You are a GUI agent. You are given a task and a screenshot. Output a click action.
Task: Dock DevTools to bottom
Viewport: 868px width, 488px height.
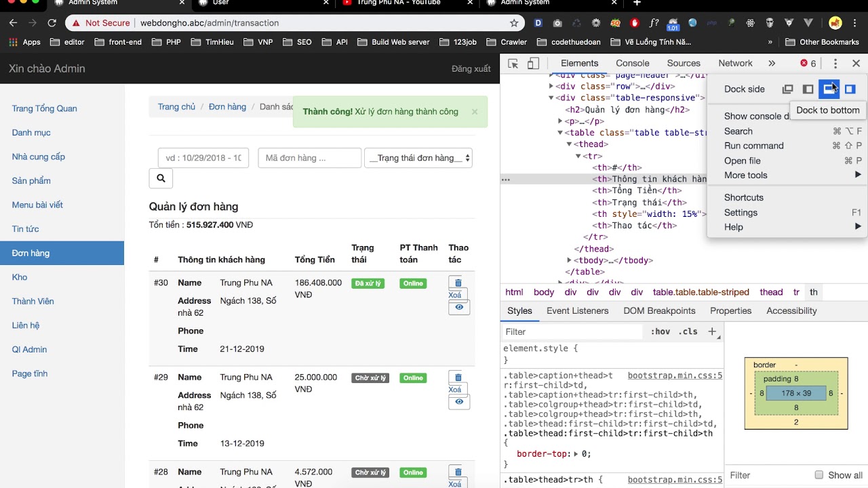click(x=829, y=89)
